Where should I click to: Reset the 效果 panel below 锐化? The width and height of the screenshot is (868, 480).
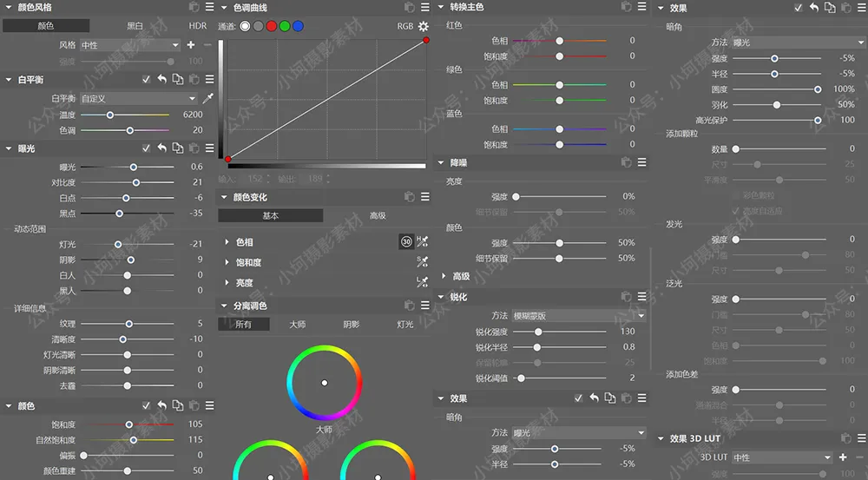coord(594,398)
